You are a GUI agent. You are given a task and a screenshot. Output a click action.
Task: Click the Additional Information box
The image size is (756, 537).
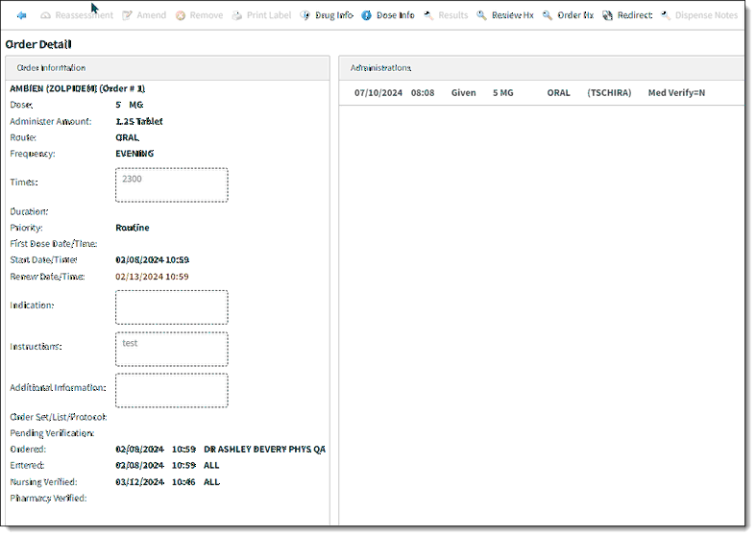click(172, 390)
